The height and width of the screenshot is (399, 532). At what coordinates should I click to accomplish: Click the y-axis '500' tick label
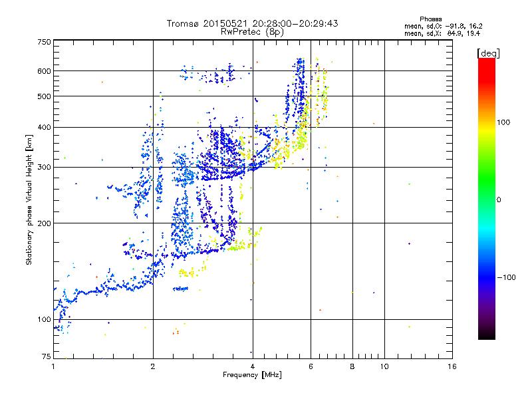pyautogui.click(x=44, y=96)
